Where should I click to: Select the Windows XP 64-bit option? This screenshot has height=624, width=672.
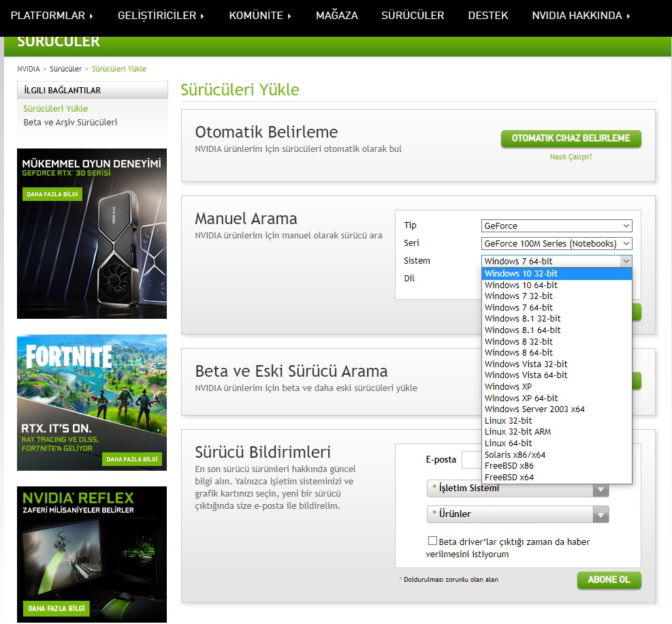[x=557, y=398]
